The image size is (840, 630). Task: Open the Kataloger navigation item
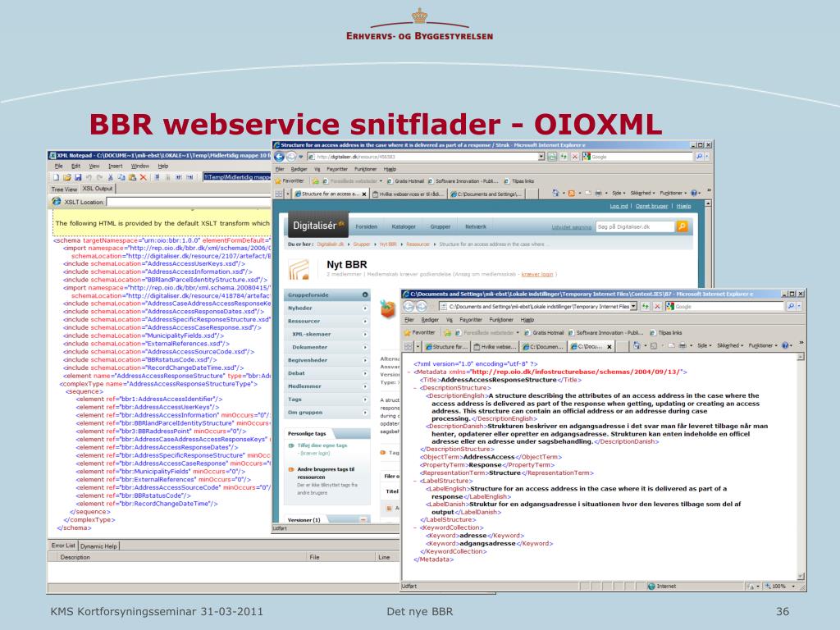[404, 226]
